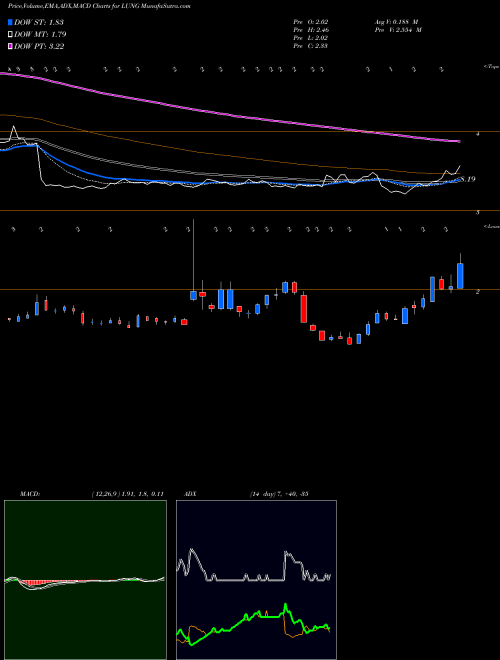This screenshot has height=660, width=500.
Task: Select the 'DOW PT: 3.22' legend label
Action: 39,47
